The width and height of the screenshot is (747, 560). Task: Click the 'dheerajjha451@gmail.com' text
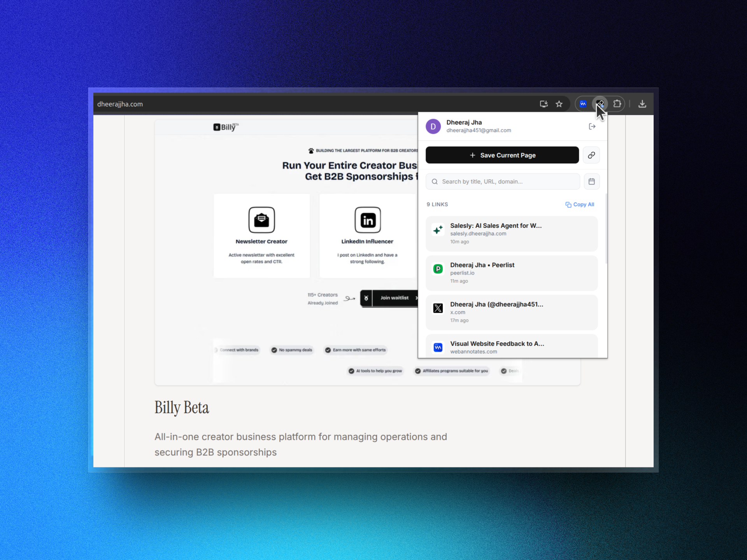(x=479, y=131)
